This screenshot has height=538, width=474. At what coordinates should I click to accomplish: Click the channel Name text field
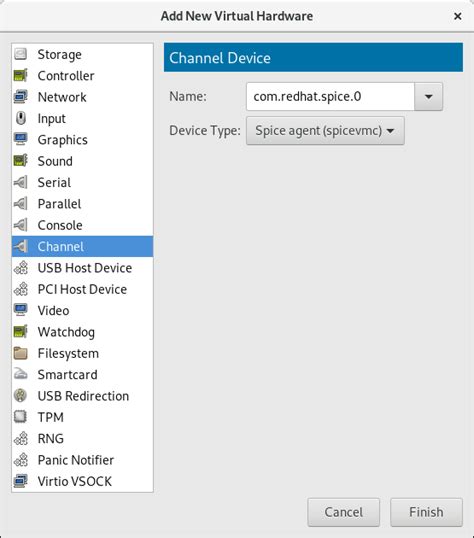pyautogui.click(x=330, y=96)
